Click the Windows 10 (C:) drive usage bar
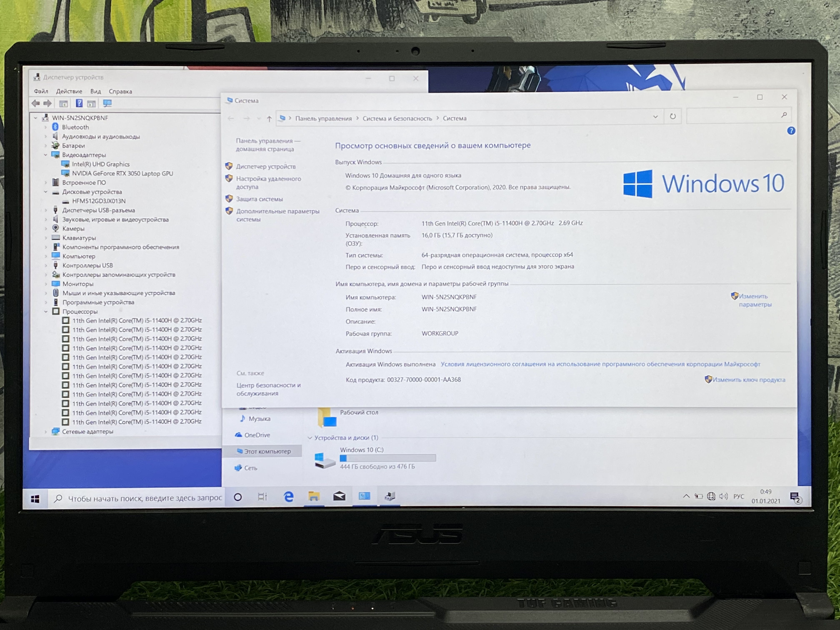840x630 pixels. pos(388,458)
